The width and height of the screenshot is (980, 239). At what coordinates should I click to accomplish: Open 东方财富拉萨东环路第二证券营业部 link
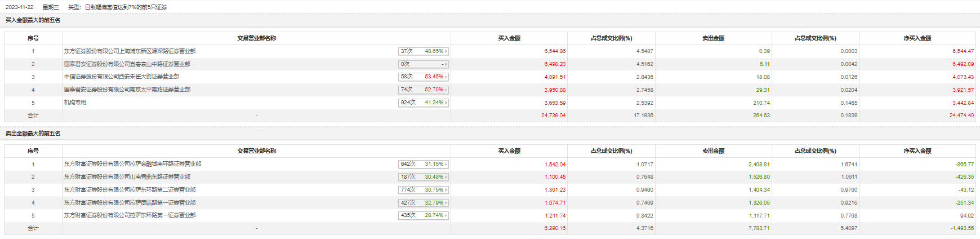coord(130,190)
